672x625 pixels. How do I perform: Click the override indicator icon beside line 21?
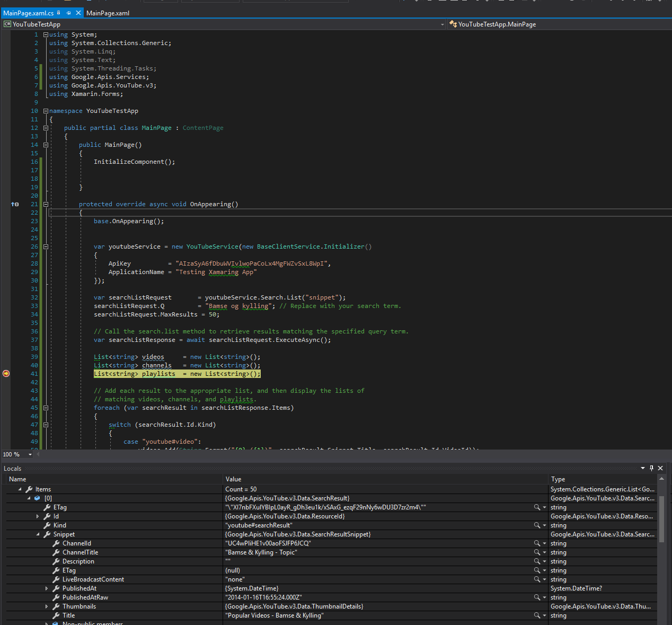click(15, 204)
